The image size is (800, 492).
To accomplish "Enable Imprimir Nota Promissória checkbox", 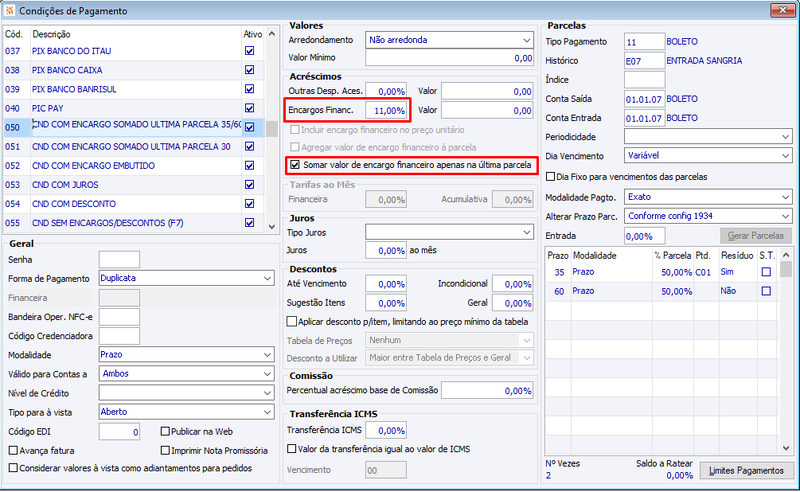I will tap(165, 450).
